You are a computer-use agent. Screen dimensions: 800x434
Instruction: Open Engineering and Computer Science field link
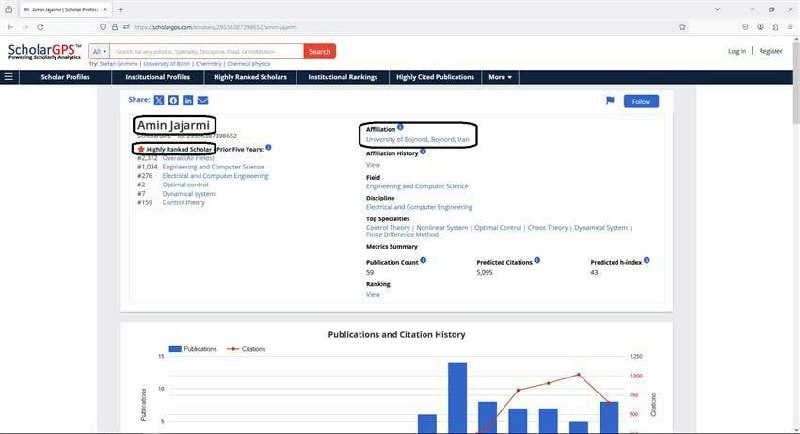417,186
